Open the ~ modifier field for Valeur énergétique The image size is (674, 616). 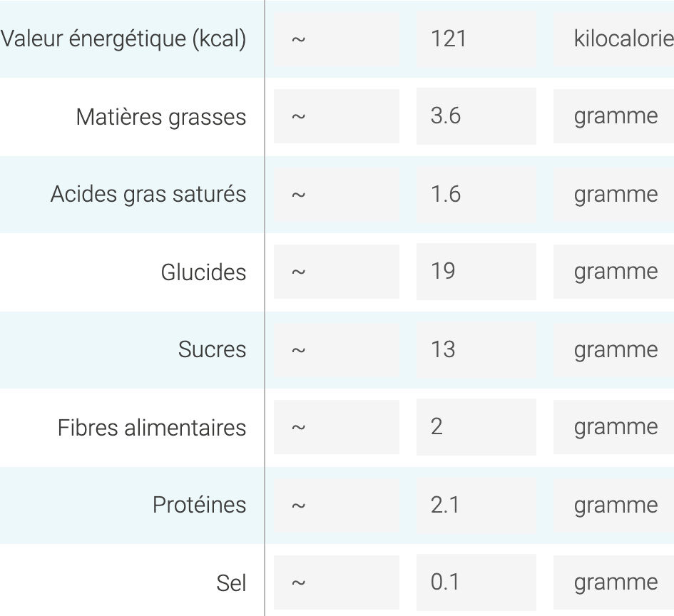(x=336, y=38)
